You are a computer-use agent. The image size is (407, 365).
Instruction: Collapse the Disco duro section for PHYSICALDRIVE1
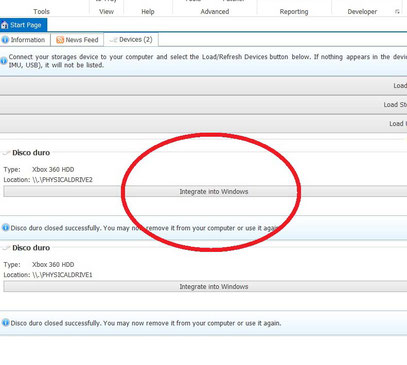pyautogui.click(x=6, y=248)
